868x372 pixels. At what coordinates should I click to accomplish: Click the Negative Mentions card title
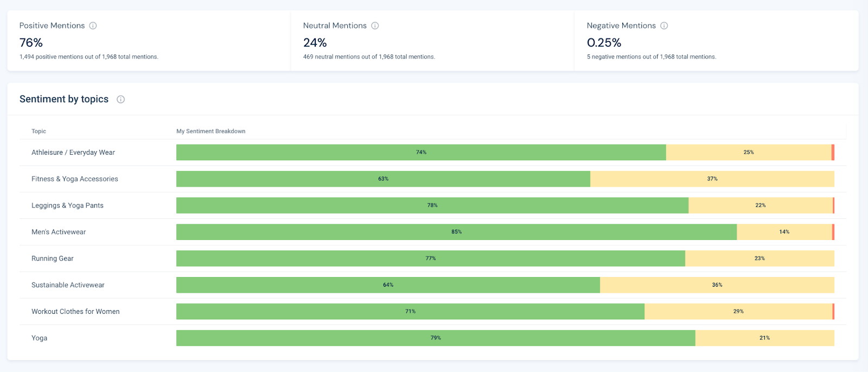pyautogui.click(x=621, y=26)
